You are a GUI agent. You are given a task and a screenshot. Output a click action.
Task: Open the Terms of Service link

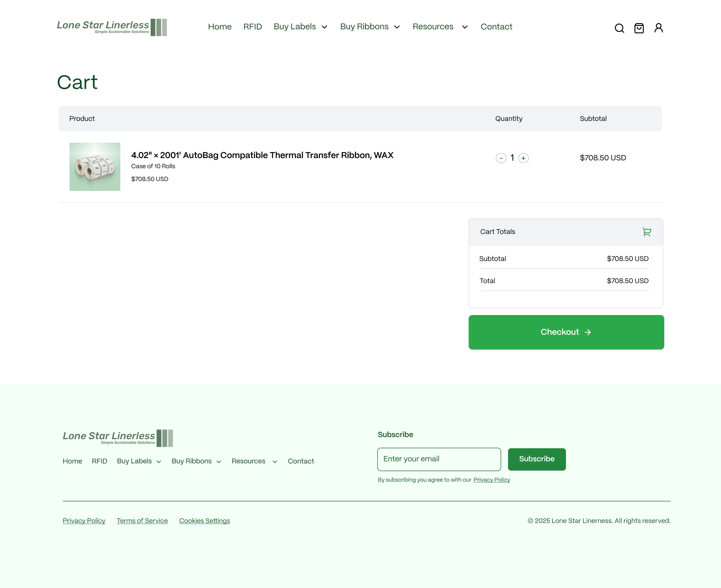[x=142, y=521]
